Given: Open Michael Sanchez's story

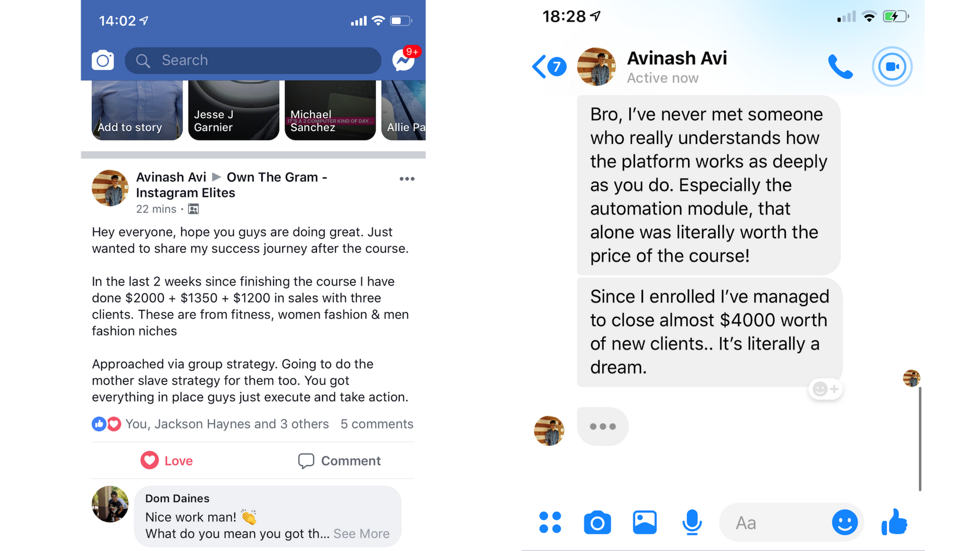Looking at the screenshot, I should [330, 110].
